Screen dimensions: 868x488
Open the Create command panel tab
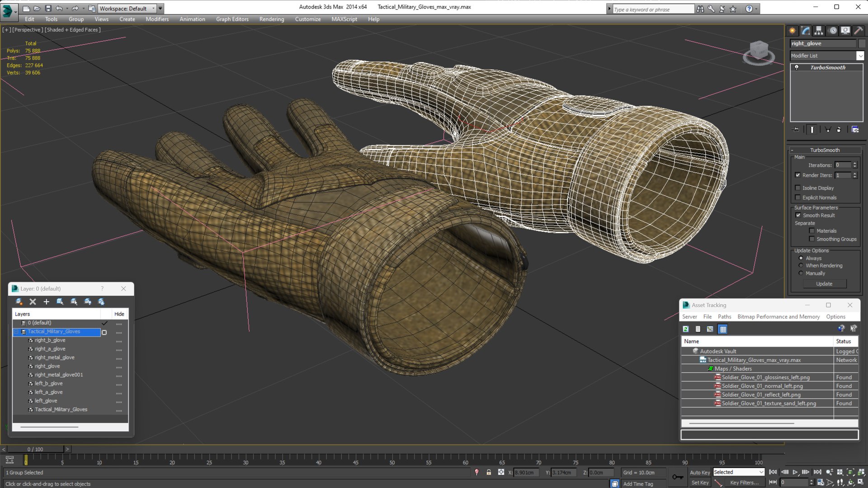[792, 31]
